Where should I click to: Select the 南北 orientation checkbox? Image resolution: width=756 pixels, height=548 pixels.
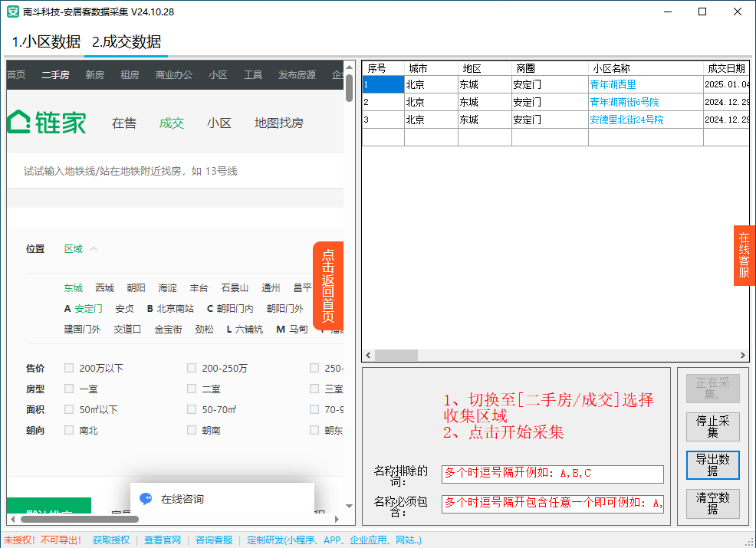click(x=69, y=430)
